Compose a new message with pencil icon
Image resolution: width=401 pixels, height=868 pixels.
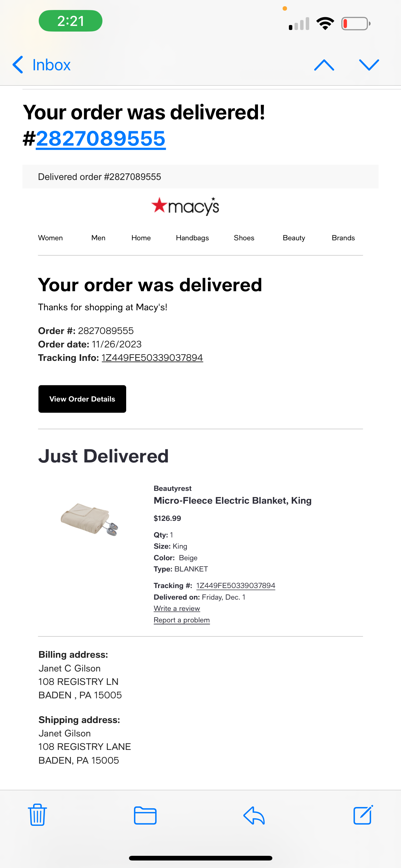click(x=363, y=815)
